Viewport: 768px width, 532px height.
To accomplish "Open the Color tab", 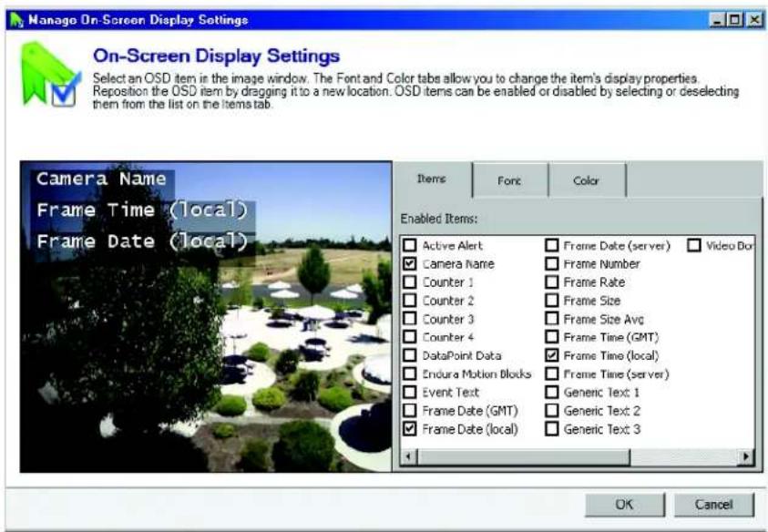I will coord(587,180).
